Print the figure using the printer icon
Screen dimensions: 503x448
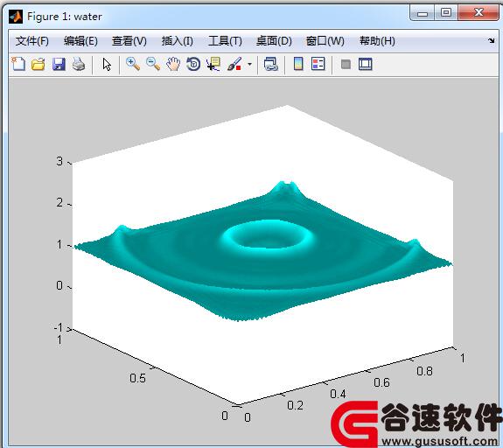click(79, 64)
